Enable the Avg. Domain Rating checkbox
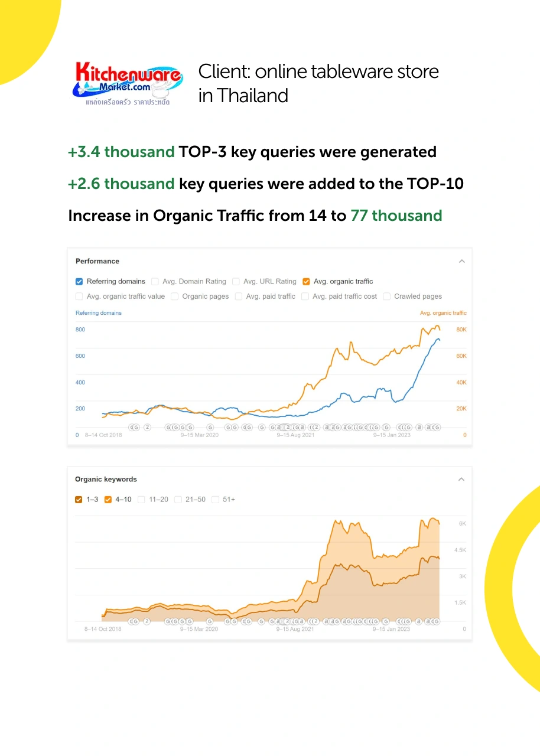Viewport: 540px width, 756px height. [x=155, y=282]
